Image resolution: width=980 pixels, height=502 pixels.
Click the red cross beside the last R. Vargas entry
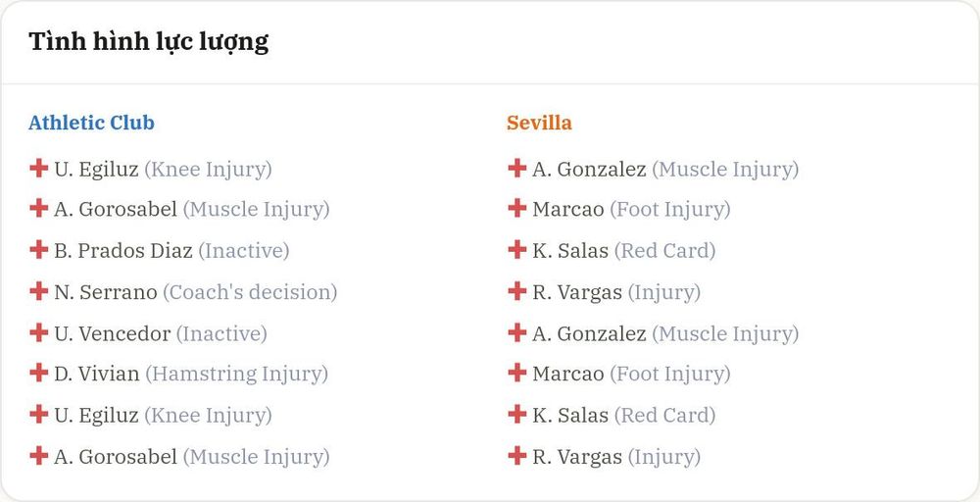[516, 456]
